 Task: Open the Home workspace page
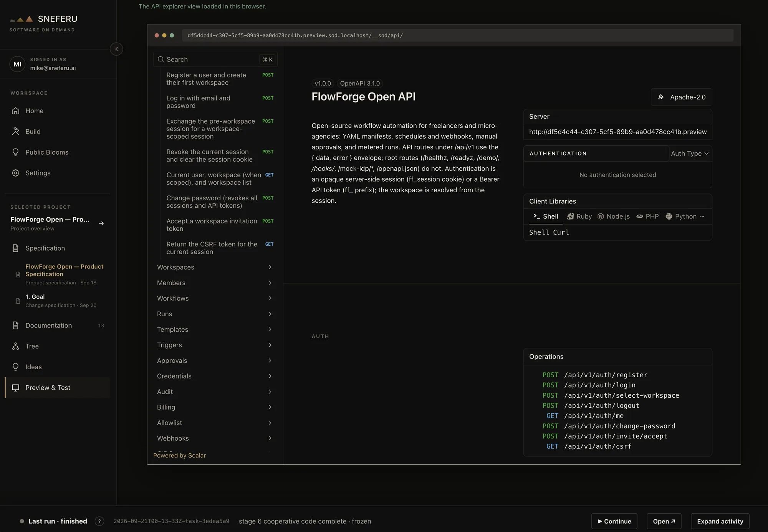58,111
